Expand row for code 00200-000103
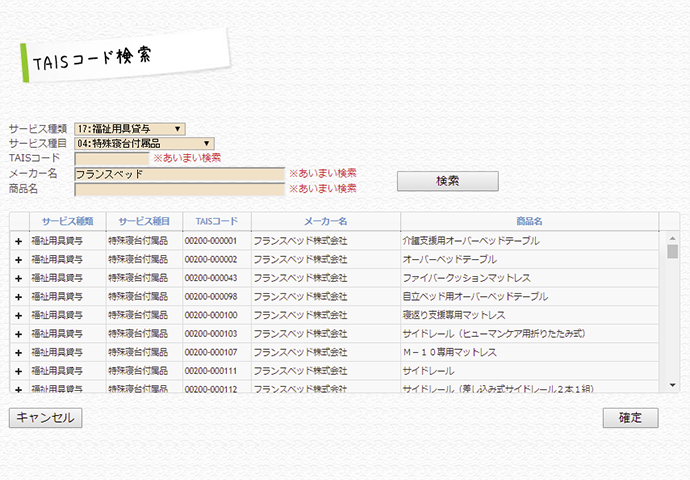Screen dimensions: 690x480 click(18, 333)
